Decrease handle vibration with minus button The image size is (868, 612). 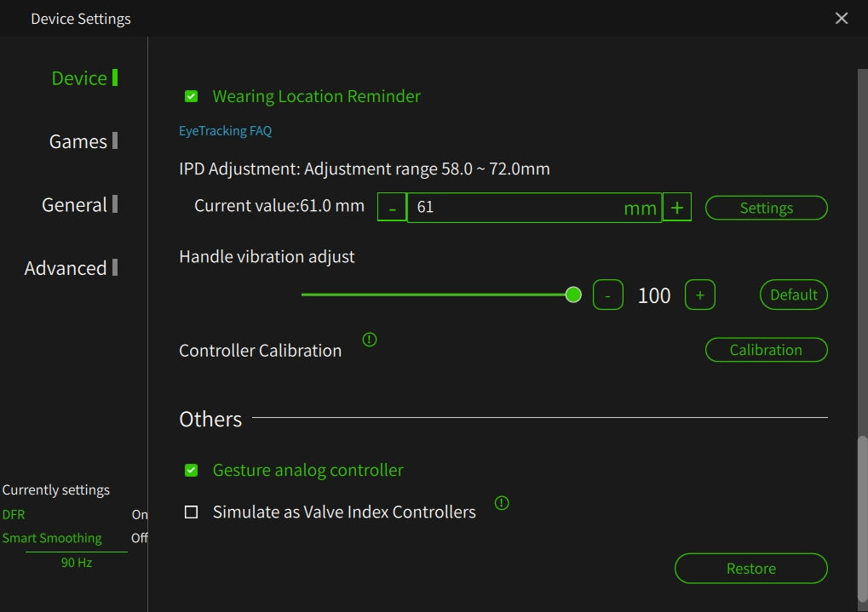607,295
